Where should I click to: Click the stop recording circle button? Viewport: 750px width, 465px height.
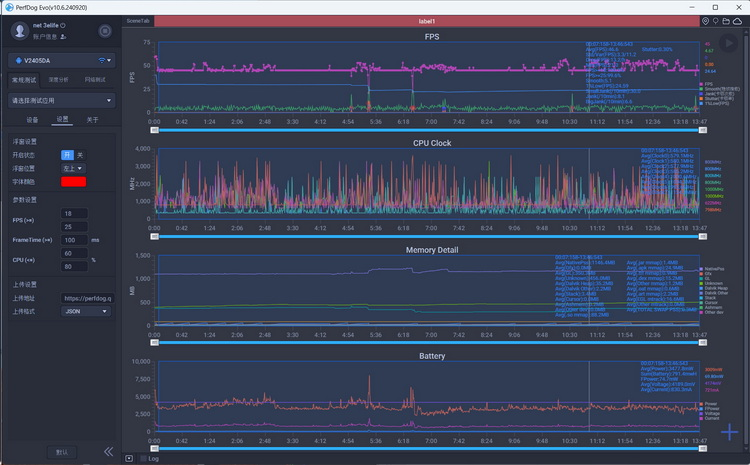click(x=105, y=31)
